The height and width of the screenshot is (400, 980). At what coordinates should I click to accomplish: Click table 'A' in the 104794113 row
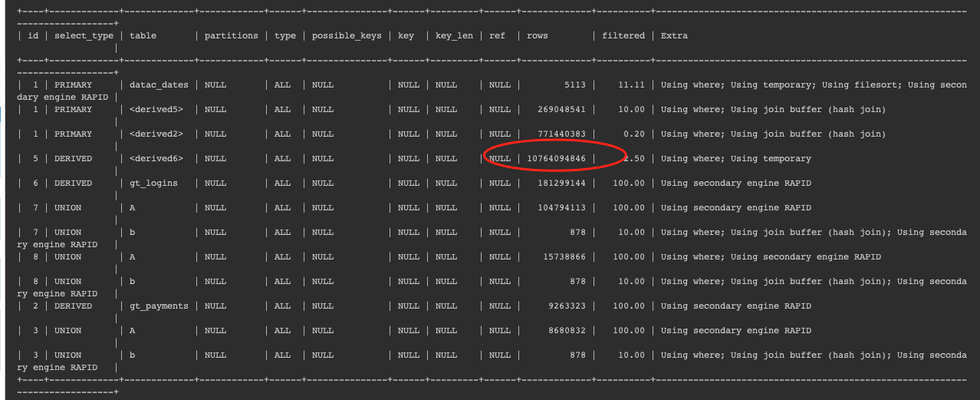[133, 208]
